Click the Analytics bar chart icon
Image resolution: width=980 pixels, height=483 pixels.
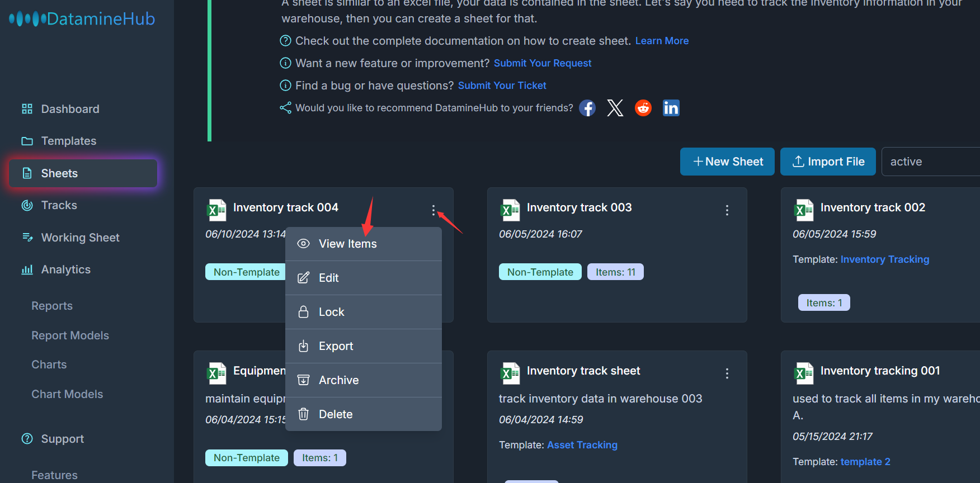click(27, 269)
